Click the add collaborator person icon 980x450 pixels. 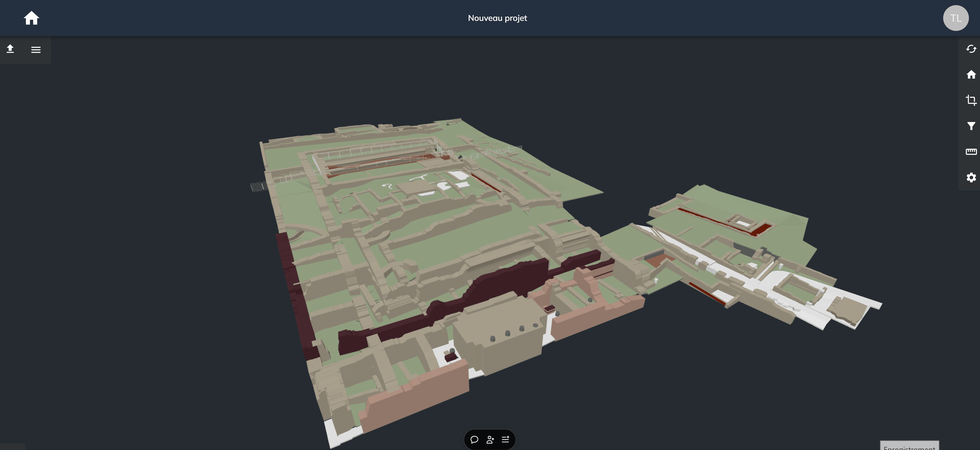coord(490,440)
